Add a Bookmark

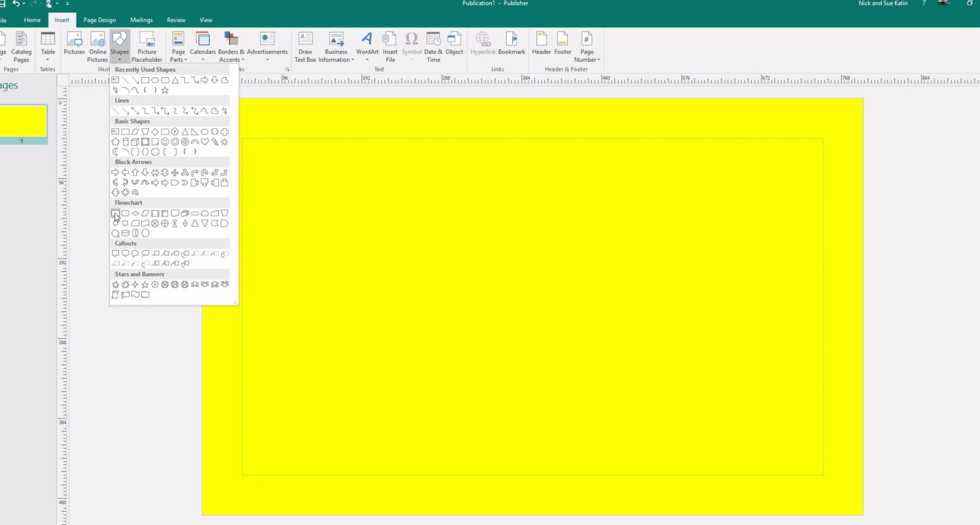[511, 44]
